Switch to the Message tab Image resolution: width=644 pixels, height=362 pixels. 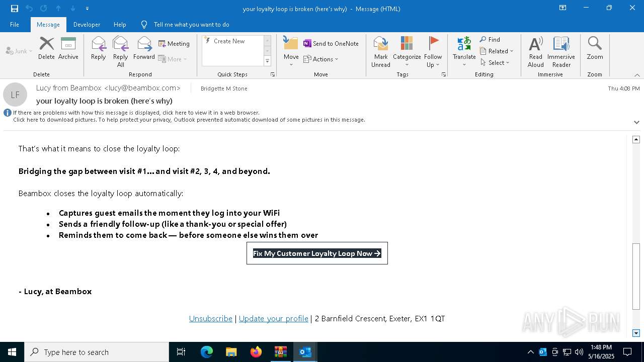click(48, 24)
